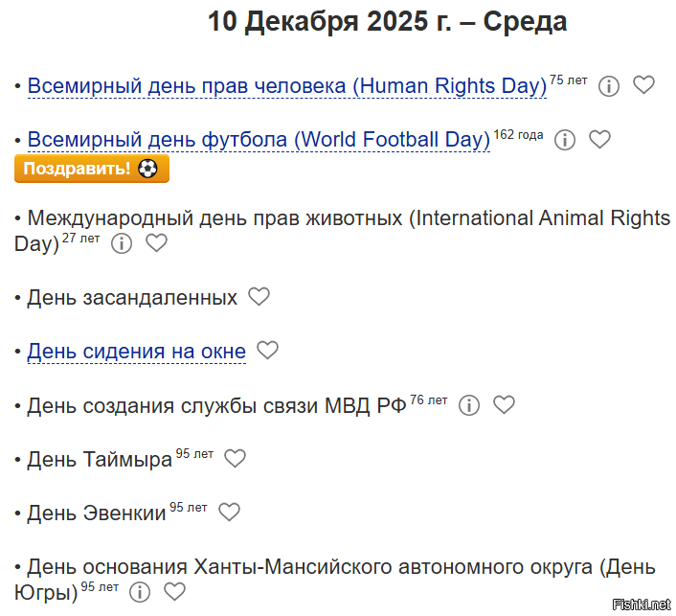Screen dimensions: 676x616
Task: Favorite День Эвенкии with heart icon
Action: pos(229,513)
